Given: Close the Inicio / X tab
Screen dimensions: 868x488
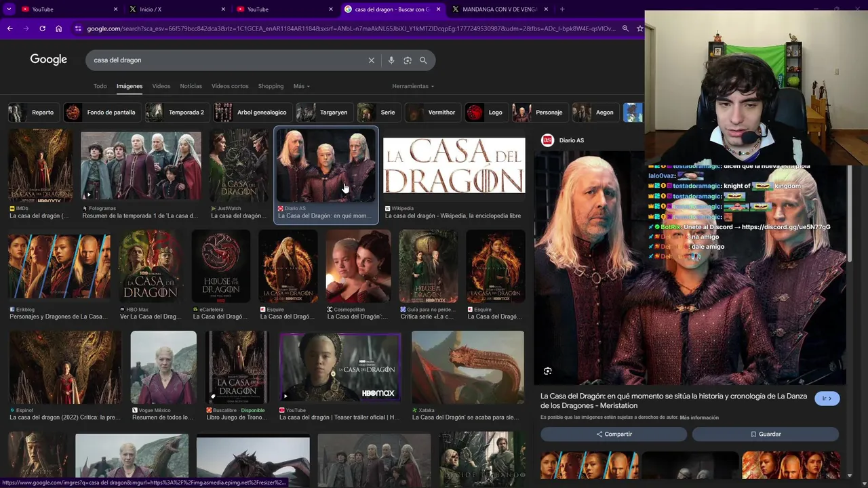Looking at the screenshot, I should point(223,9).
